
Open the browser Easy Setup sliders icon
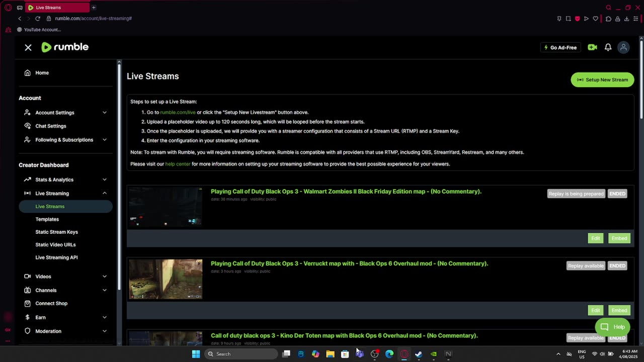636,19
